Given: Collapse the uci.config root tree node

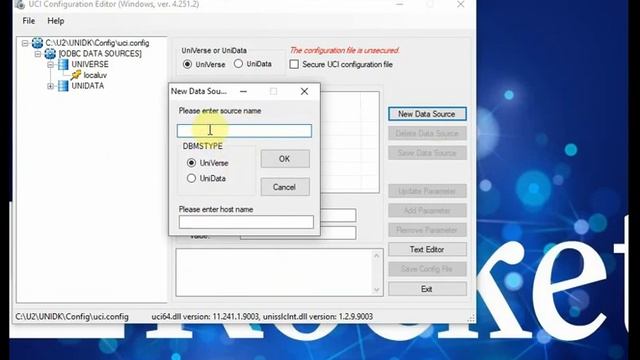Looking at the screenshot, I should [25, 43].
